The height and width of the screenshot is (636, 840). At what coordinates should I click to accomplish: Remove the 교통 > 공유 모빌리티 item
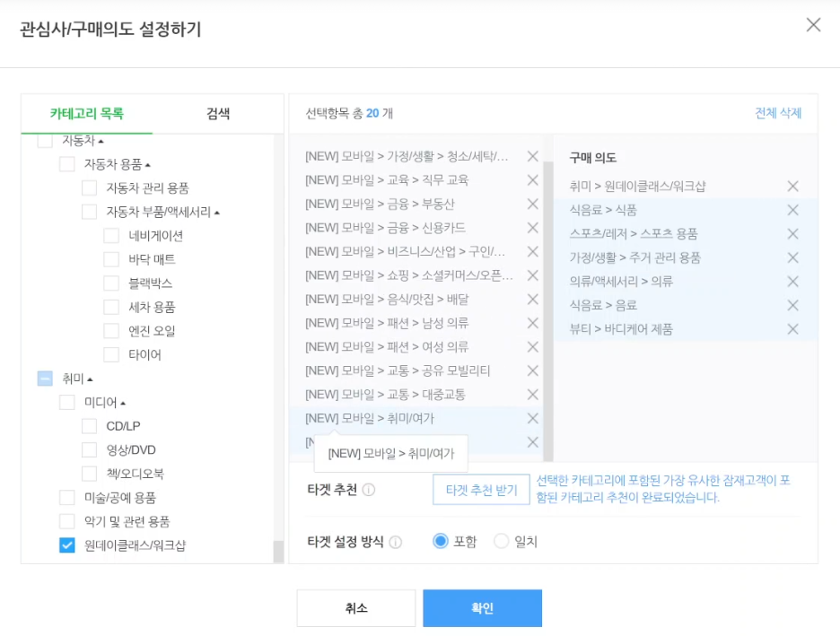pos(532,370)
